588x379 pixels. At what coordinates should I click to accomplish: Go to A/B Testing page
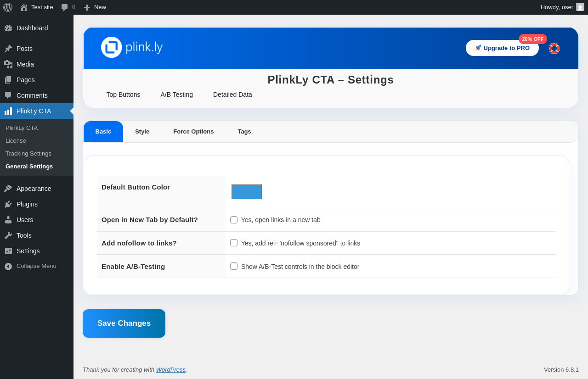pyautogui.click(x=177, y=95)
